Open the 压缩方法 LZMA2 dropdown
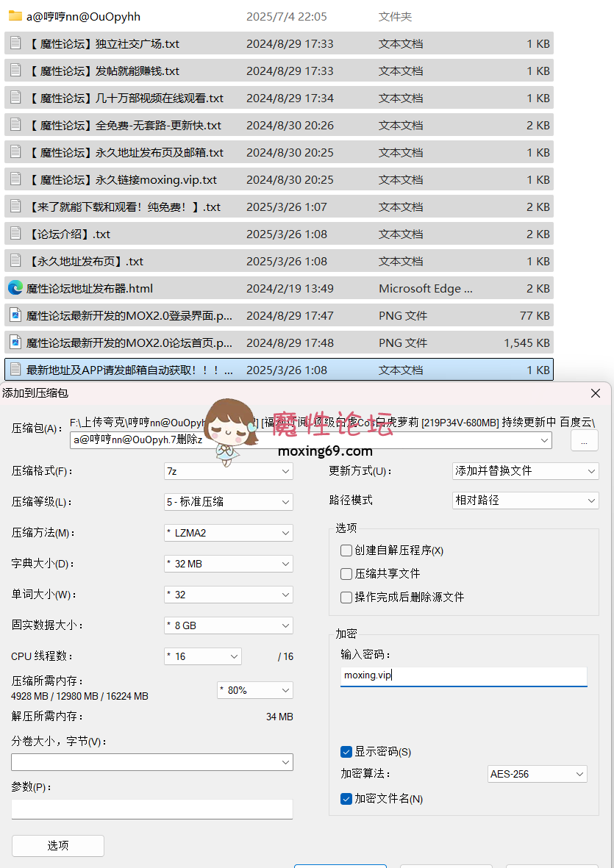 pyautogui.click(x=229, y=533)
